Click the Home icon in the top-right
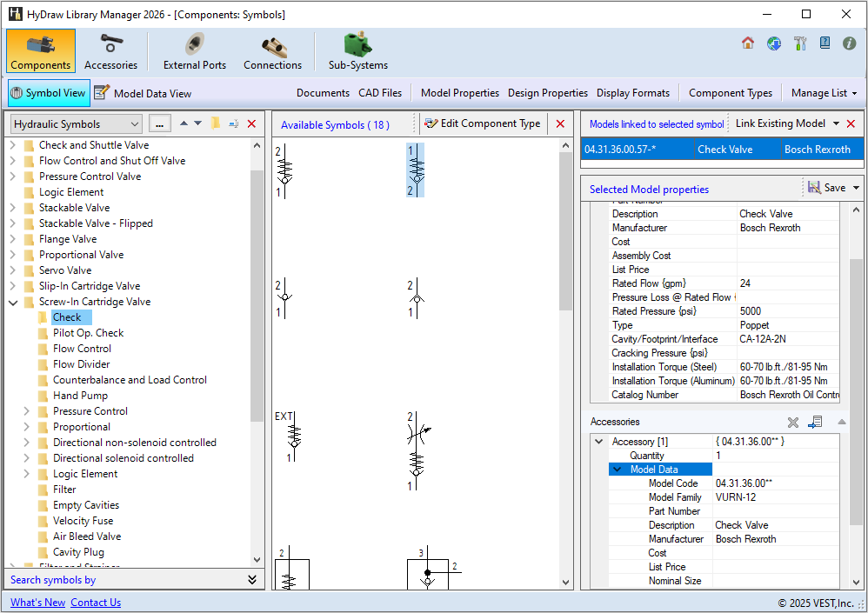The image size is (868, 613). click(x=748, y=43)
